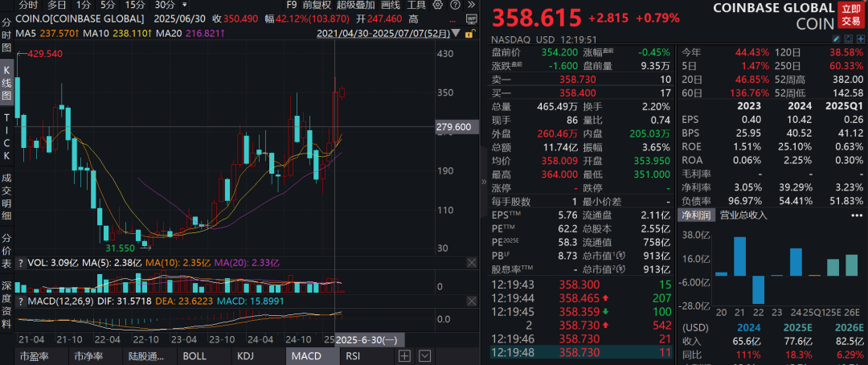Open help for the MACD indicator
The image size is (868, 365).
tap(20, 301)
